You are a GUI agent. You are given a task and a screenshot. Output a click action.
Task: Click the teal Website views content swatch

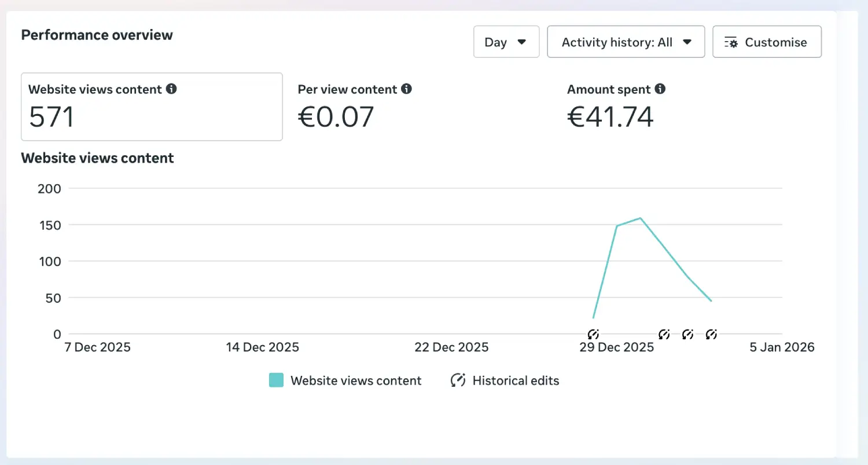pyautogui.click(x=276, y=380)
